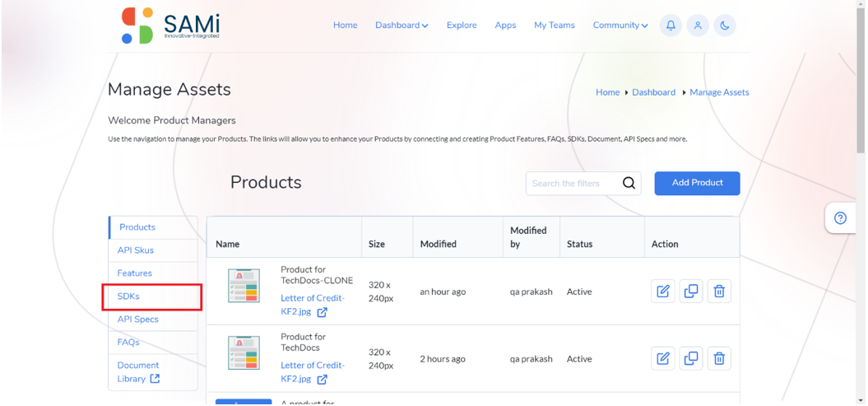Viewport: 868px width, 406px height.
Task: Click 'Product for TechDocs-CLONE' name text
Action: point(317,275)
